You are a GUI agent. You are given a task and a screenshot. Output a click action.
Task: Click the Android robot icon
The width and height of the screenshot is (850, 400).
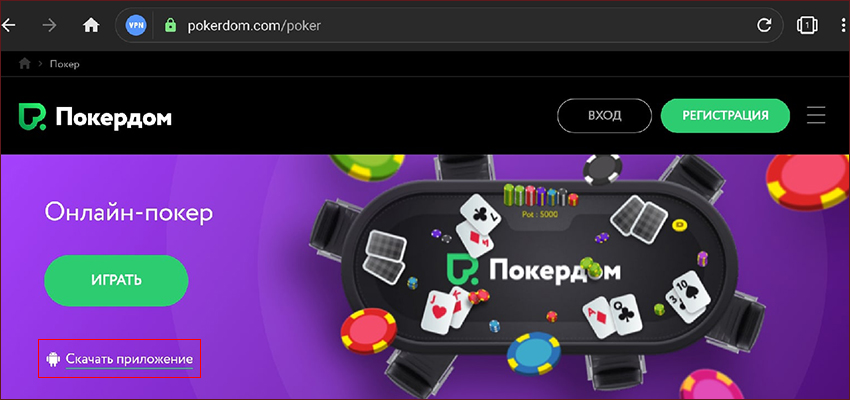point(53,359)
